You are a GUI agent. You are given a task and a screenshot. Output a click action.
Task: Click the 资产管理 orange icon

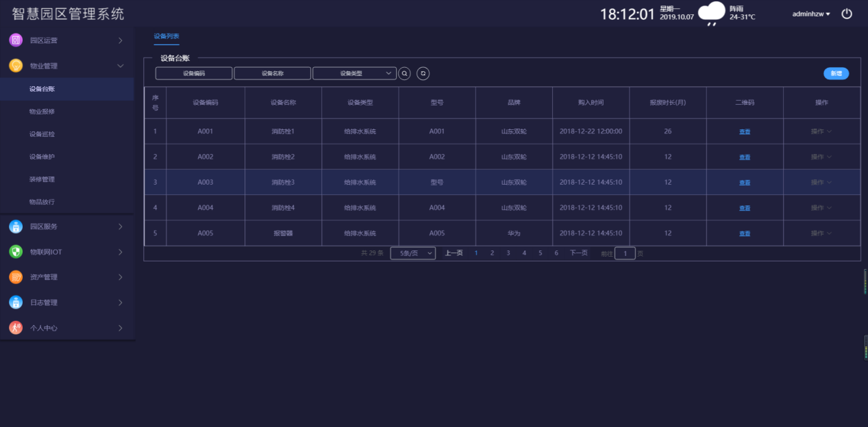point(16,277)
